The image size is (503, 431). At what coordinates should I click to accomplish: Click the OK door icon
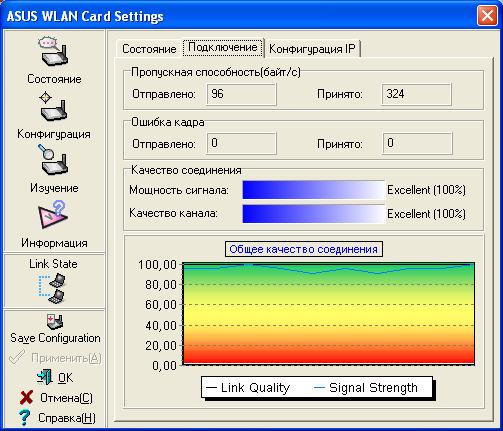(x=45, y=377)
